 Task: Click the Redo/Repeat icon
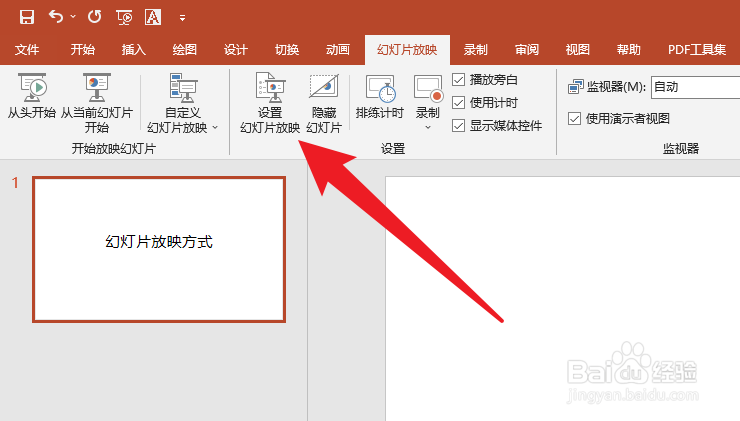tap(94, 17)
